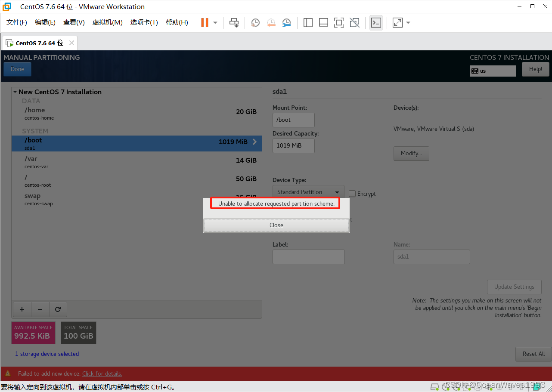Toggle the library sidebar panel icon
Viewport: 552px width, 392px height.
[308, 22]
